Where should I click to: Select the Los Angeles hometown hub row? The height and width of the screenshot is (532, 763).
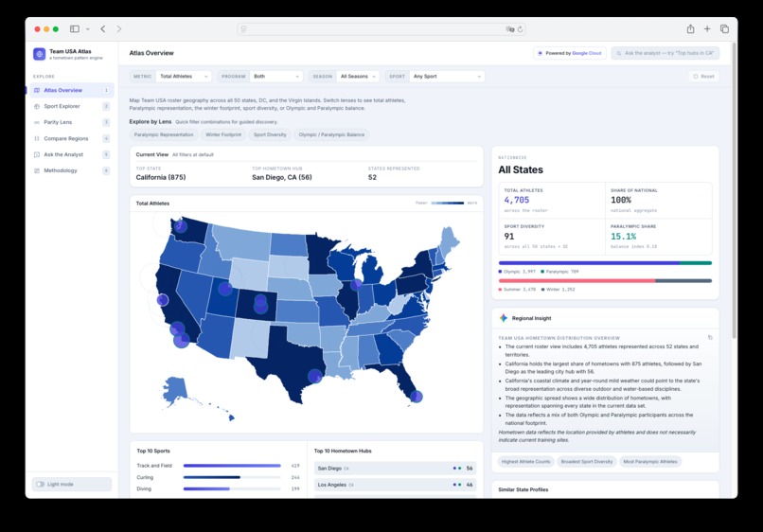(x=395, y=485)
